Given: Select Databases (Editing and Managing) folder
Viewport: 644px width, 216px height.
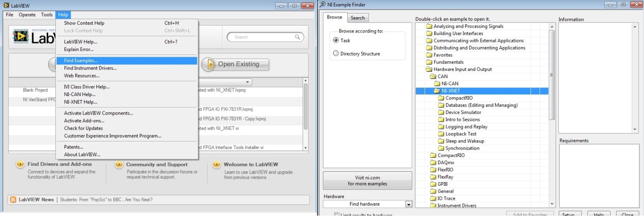Looking at the screenshot, I should 478,105.
